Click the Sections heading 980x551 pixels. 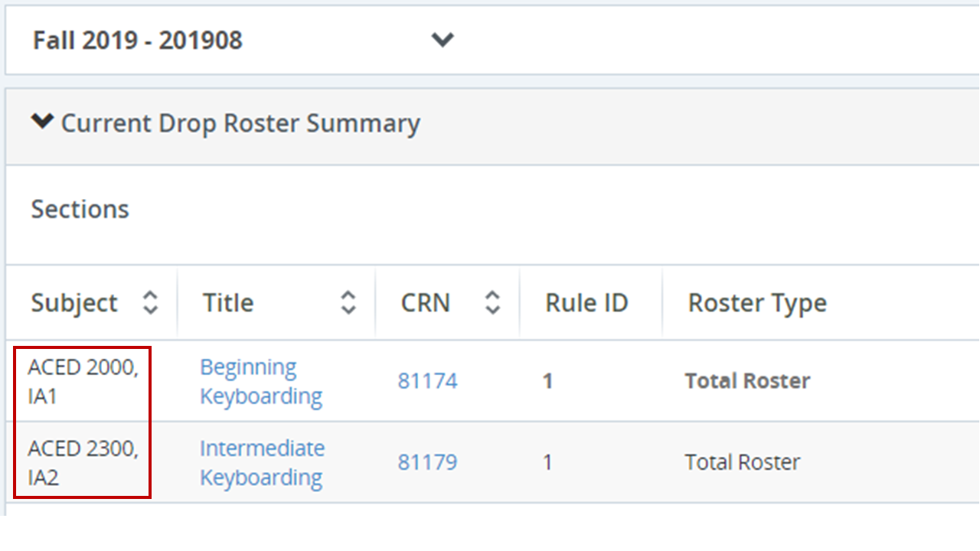[x=80, y=209]
